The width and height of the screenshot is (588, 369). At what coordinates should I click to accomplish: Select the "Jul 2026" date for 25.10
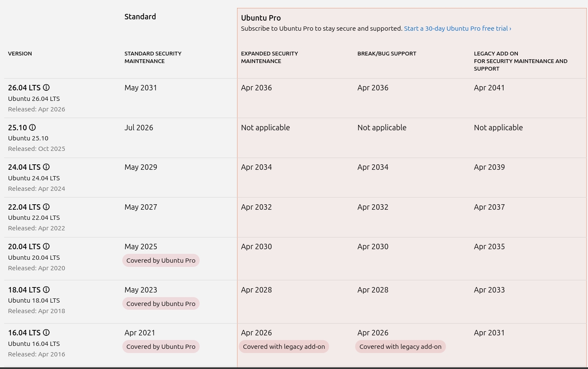(x=139, y=127)
